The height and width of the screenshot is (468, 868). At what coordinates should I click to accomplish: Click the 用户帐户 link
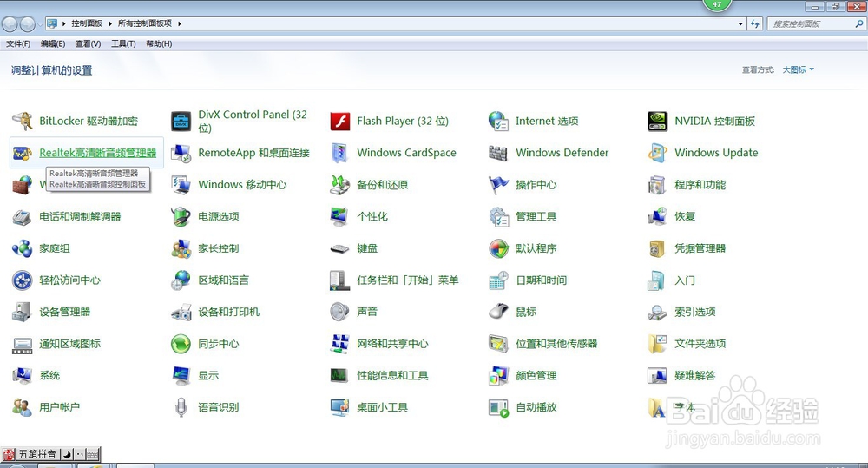(60, 407)
